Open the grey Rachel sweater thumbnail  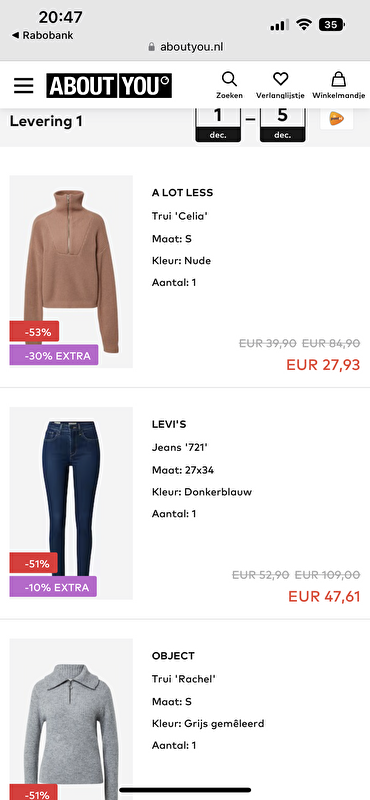click(71, 719)
